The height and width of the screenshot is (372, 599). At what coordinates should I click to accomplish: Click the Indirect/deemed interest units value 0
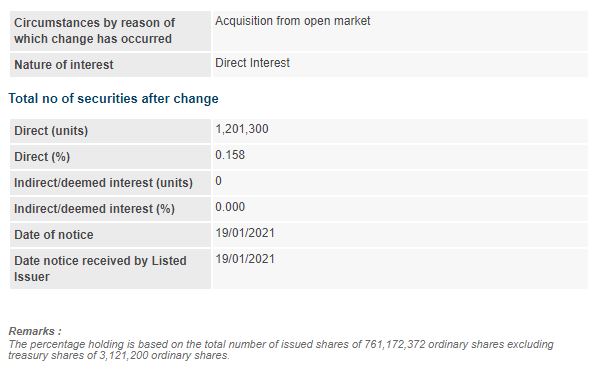219,181
